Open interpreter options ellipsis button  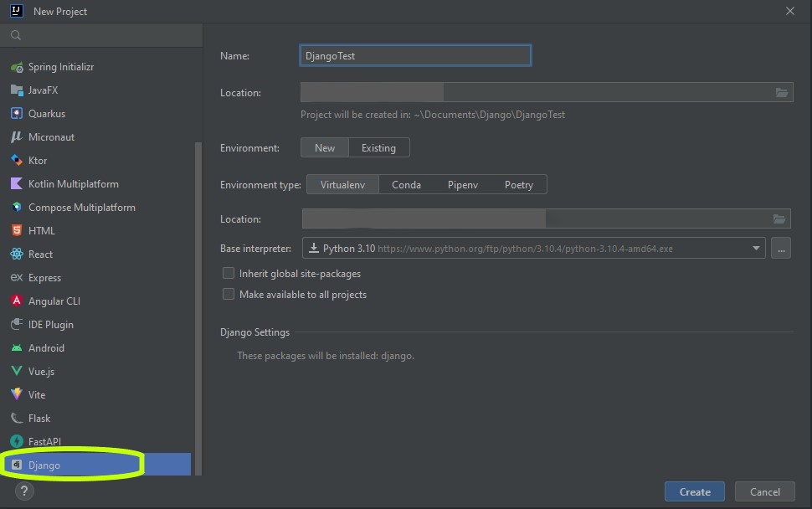point(781,249)
